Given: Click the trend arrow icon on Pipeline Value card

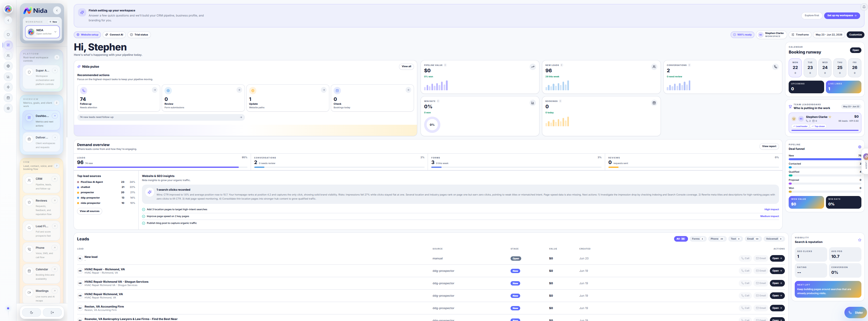Looking at the screenshot, I should (533, 67).
